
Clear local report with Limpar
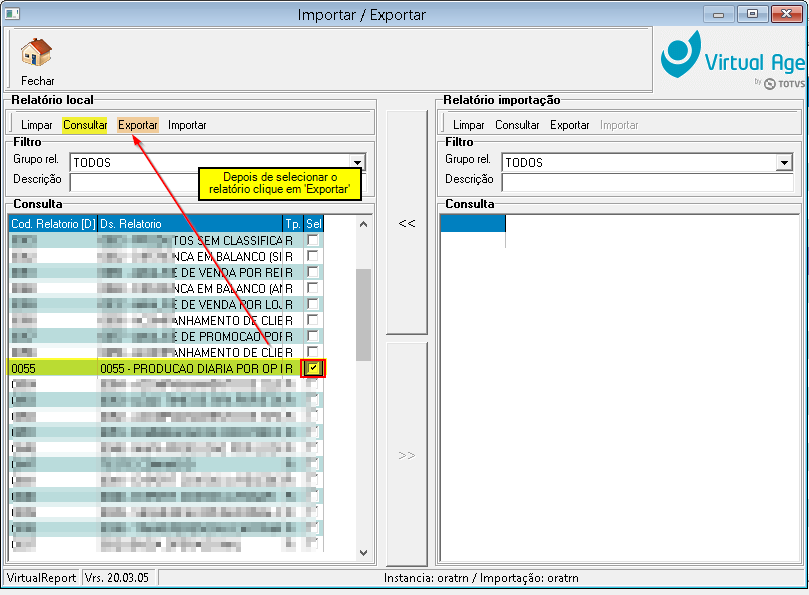pos(37,125)
